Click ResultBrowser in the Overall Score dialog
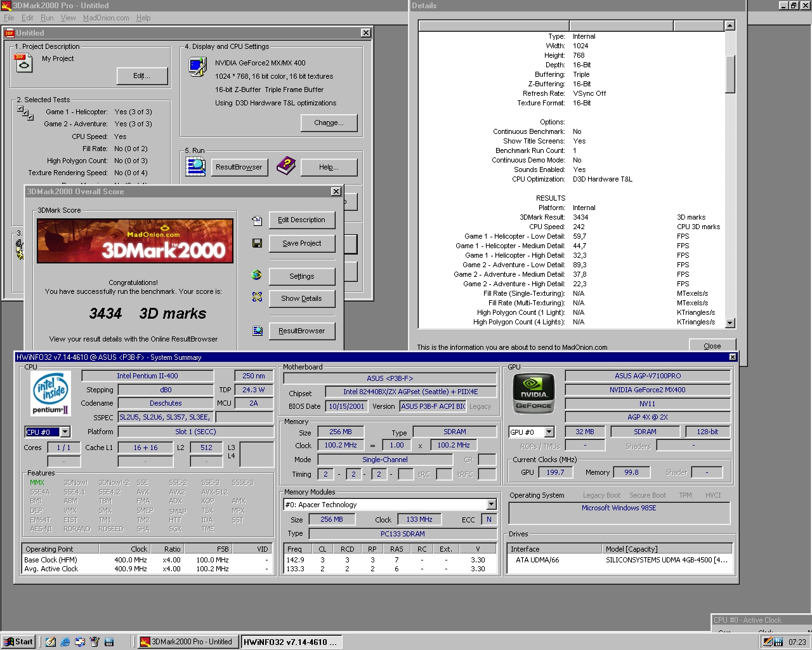Viewport: 812px width, 650px height. click(302, 331)
